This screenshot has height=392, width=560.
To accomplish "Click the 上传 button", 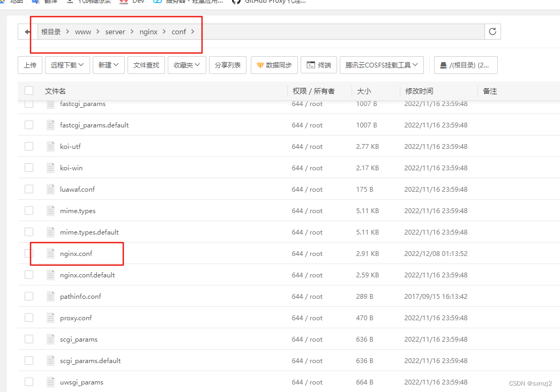I will click(x=30, y=65).
